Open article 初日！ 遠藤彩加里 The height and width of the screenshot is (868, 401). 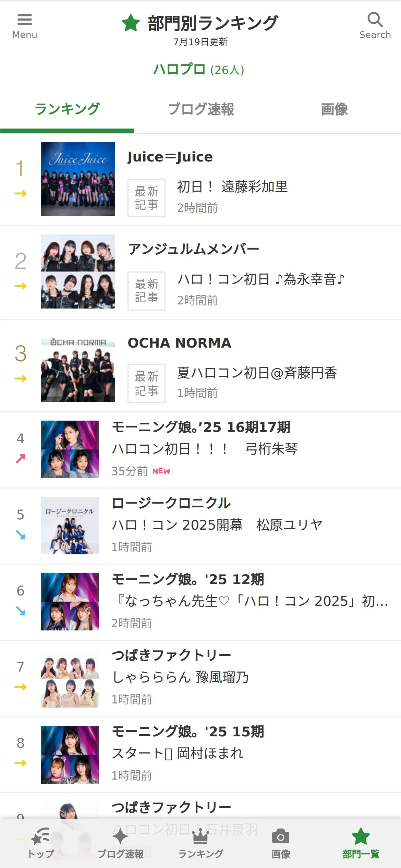pyautogui.click(x=232, y=187)
